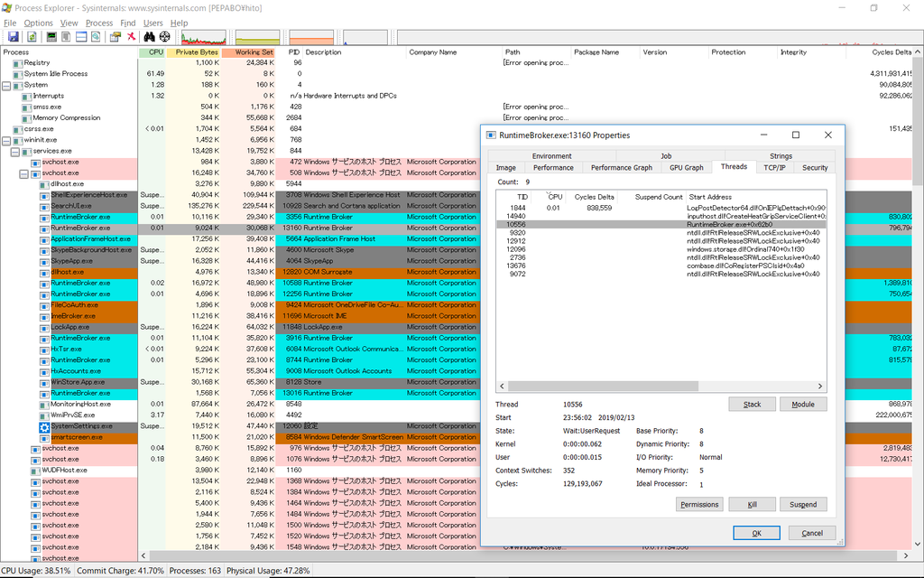The height and width of the screenshot is (578, 924).
Task: Open the View menu
Action: click(x=69, y=23)
